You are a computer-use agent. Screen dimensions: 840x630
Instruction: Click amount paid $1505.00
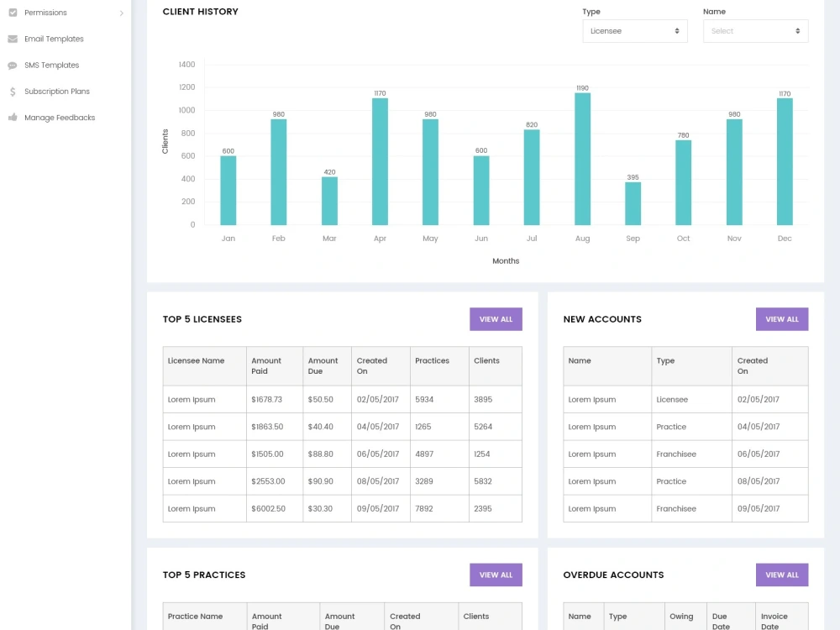pos(267,454)
